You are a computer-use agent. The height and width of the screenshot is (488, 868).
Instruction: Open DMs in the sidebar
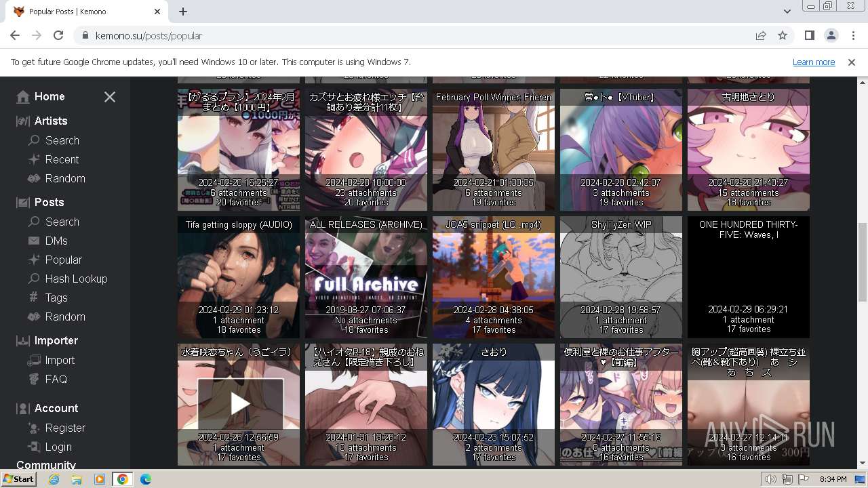[x=47, y=241]
